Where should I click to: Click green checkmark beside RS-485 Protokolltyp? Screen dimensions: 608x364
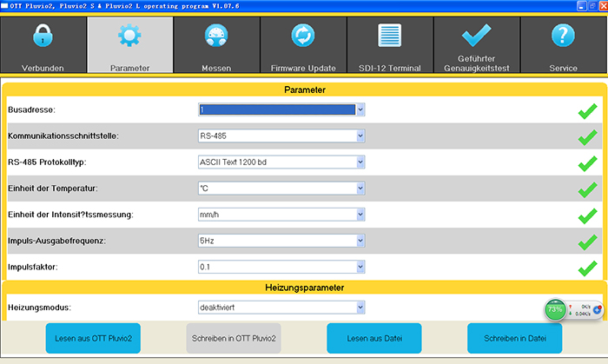click(x=588, y=163)
